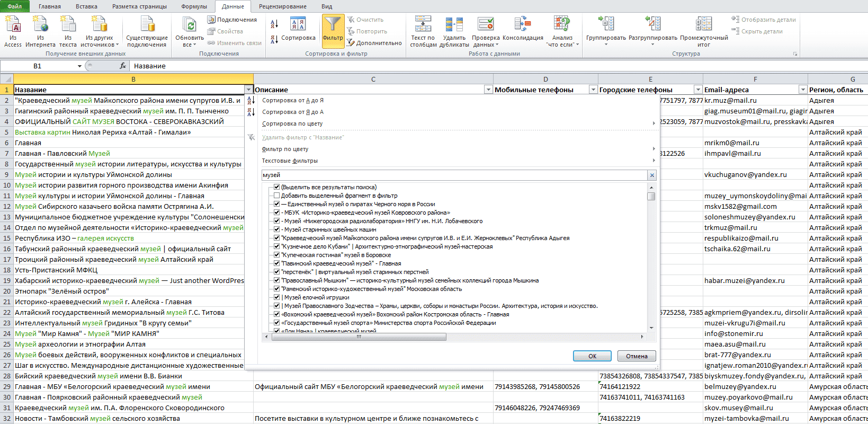Screen dimensions: 868x424
Task: Open the Connections command
Action: 232,20
